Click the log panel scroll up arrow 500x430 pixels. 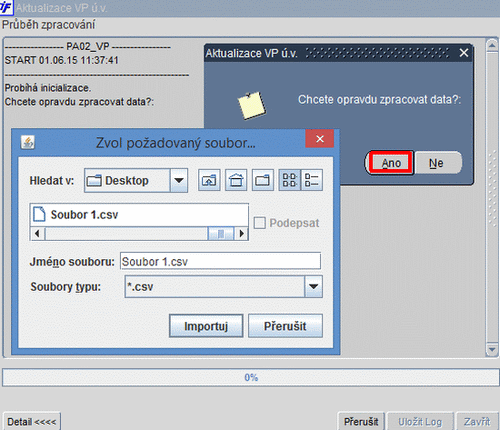click(492, 45)
